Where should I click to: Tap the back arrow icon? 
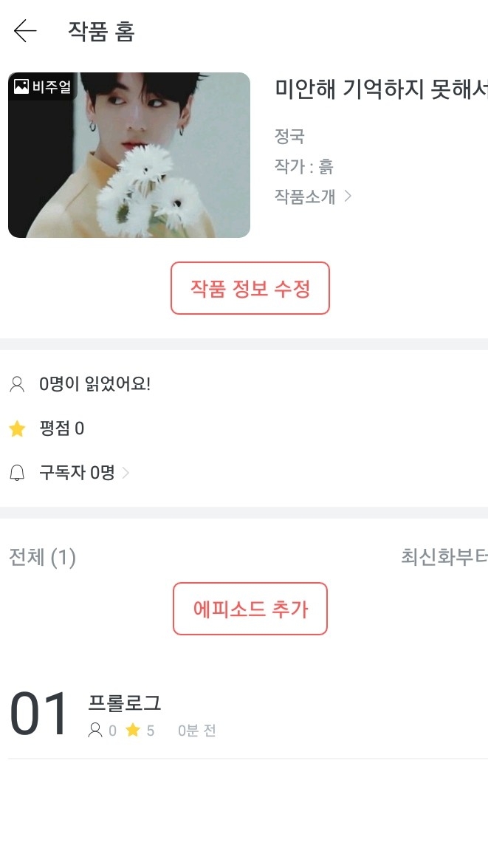pos(25,31)
